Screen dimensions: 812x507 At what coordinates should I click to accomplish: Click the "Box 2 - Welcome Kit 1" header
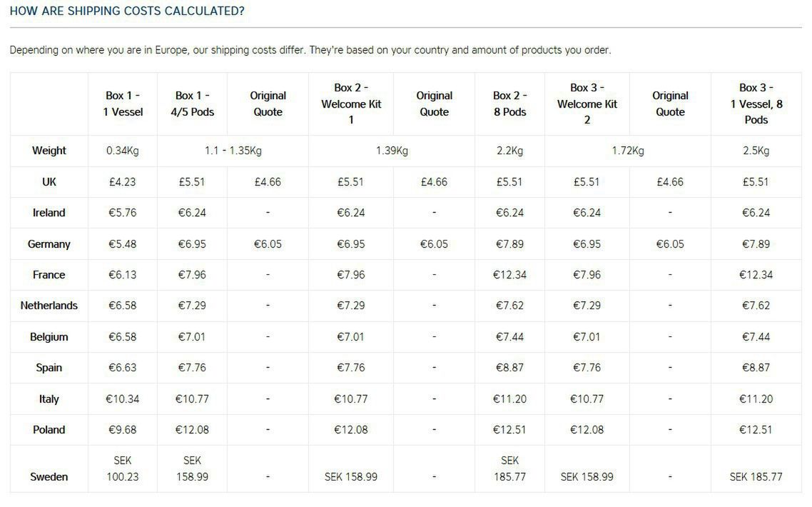coord(350,104)
